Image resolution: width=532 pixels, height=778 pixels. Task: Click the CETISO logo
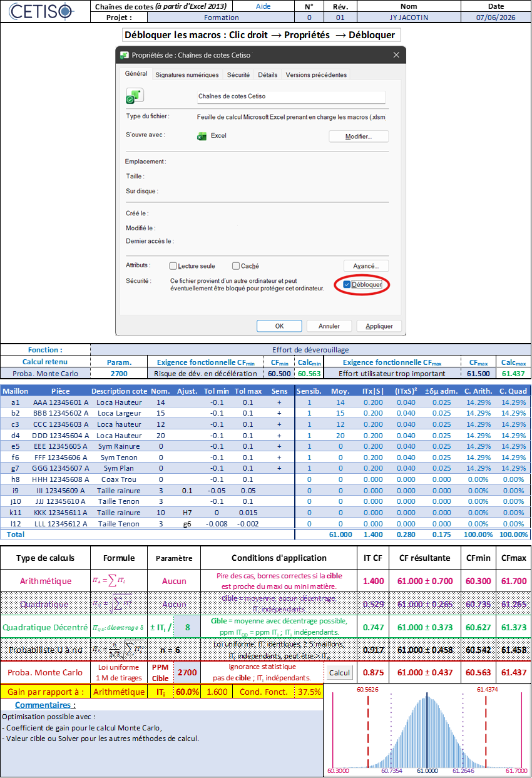pos(41,11)
